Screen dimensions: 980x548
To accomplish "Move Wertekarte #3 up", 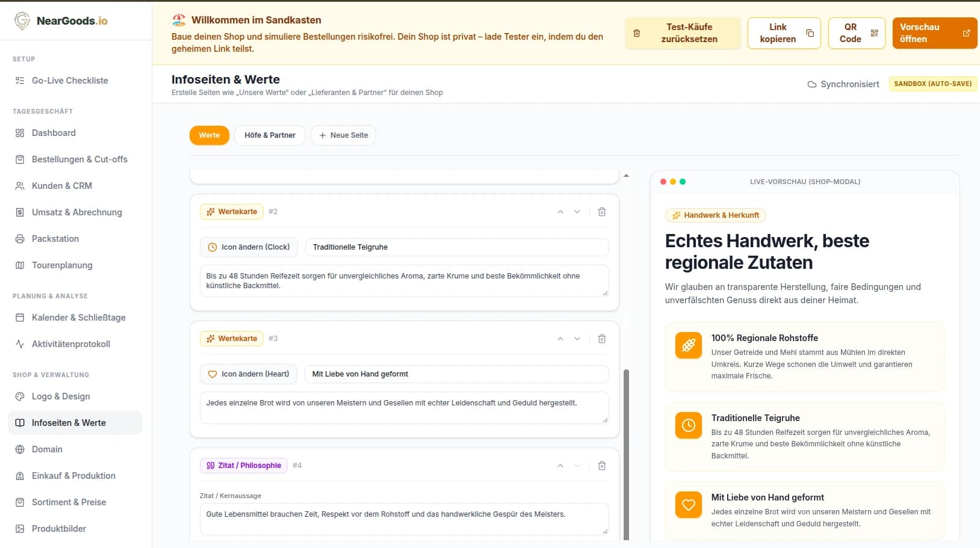I will pos(560,339).
